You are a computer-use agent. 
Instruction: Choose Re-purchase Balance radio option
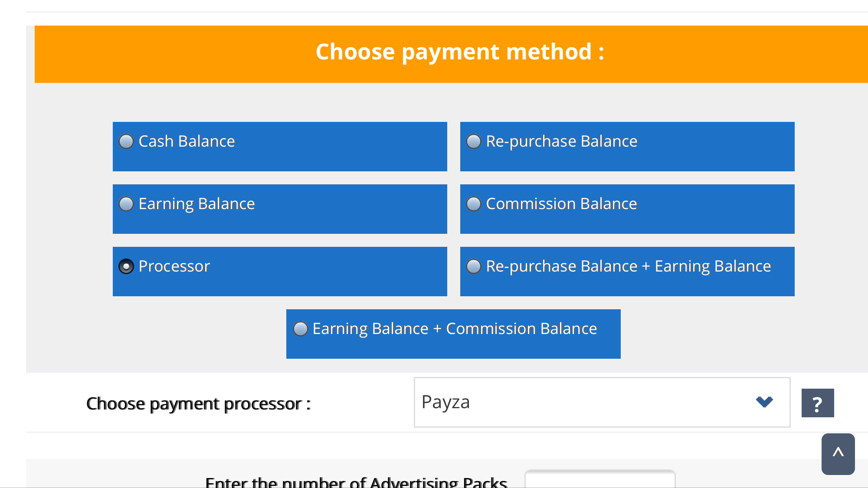point(474,141)
